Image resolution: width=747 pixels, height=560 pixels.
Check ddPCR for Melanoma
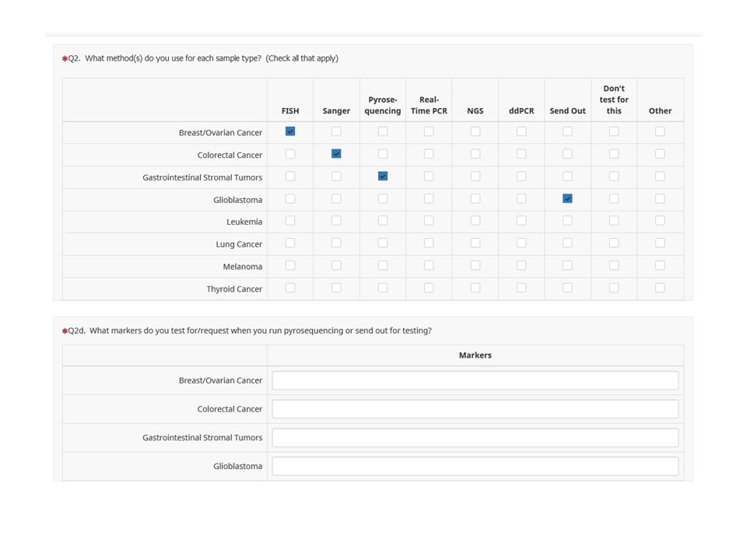point(521,266)
